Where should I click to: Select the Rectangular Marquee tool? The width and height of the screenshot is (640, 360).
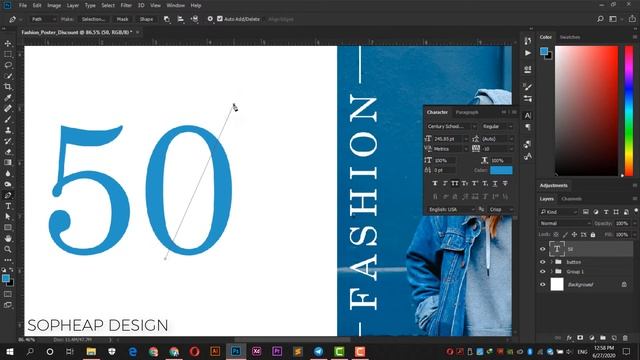[8, 54]
